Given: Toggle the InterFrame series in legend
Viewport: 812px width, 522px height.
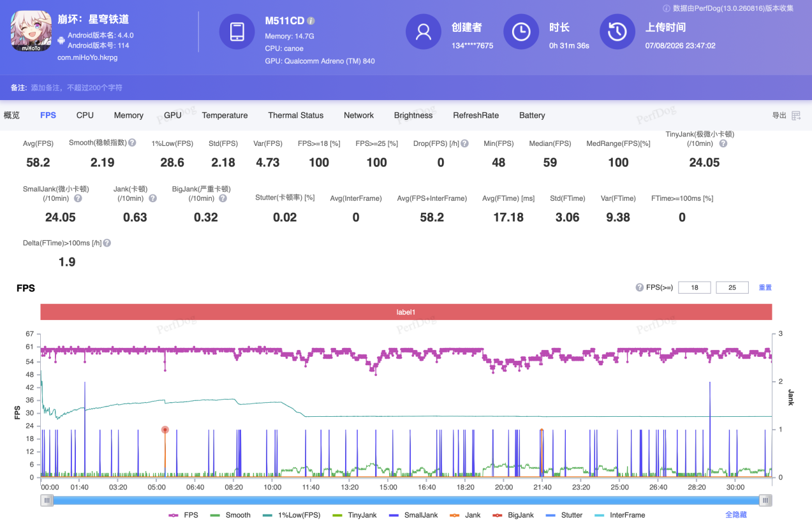Looking at the screenshot, I should [619, 515].
